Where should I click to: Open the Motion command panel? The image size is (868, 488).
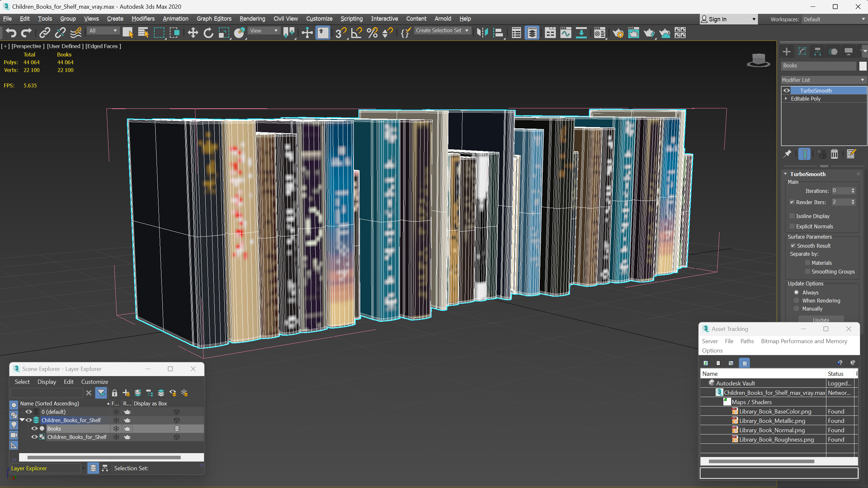click(x=833, y=52)
